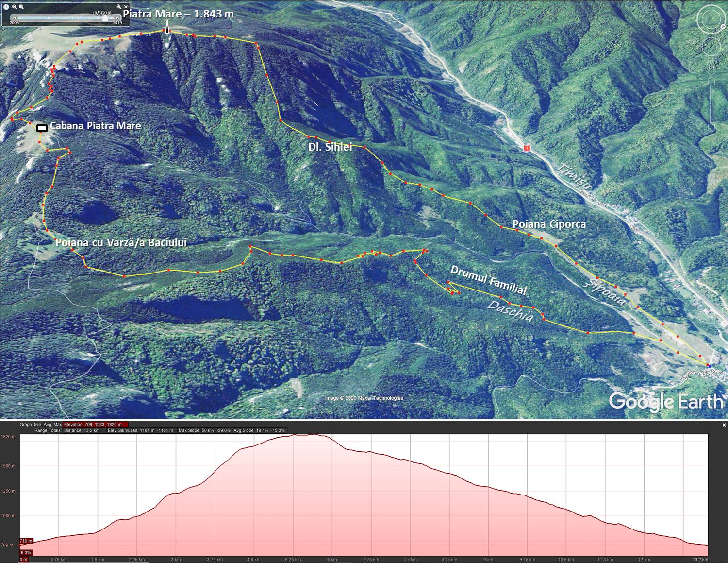The height and width of the screenshot is (563, 728).
Task: Step to next imagery date
Action: 117,17
